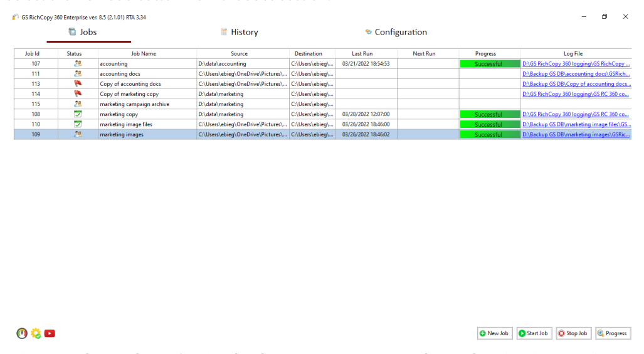Click the Last Run column header
The width and height of the screenshot is (644, 354).
pos(366,53)
